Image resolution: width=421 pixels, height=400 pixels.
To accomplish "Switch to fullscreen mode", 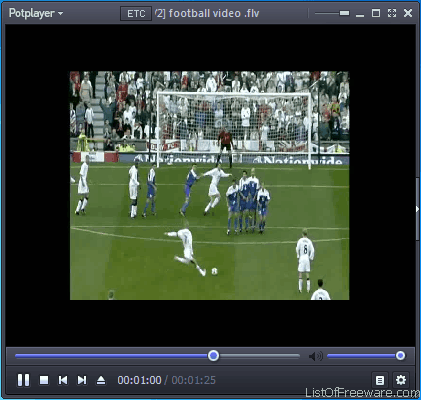I will pos(392,13).
